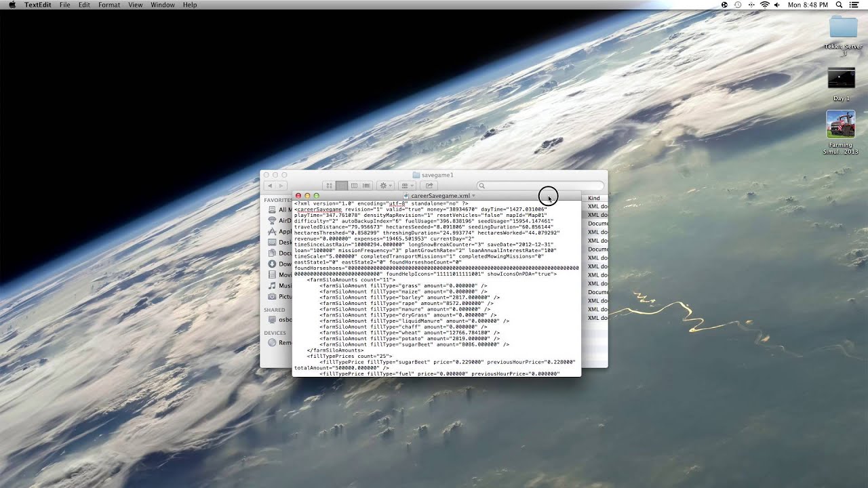868x488 pixels.
Task: Select Remote Disc under Devices
Action: [x=280, y=342]
